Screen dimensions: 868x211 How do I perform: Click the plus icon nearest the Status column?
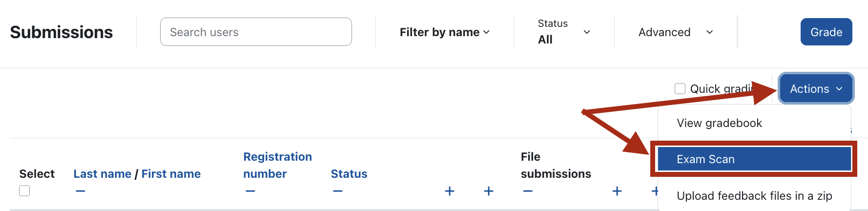450,191
